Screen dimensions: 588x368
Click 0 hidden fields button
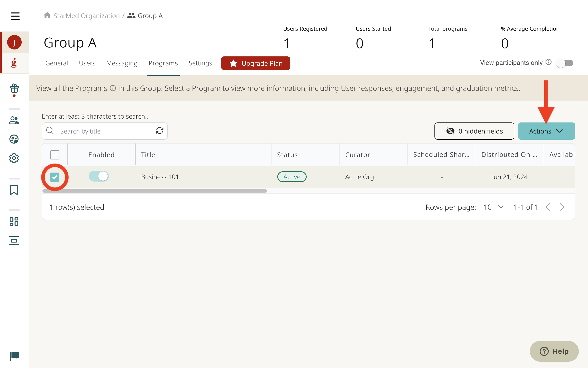tap(474, 131)
